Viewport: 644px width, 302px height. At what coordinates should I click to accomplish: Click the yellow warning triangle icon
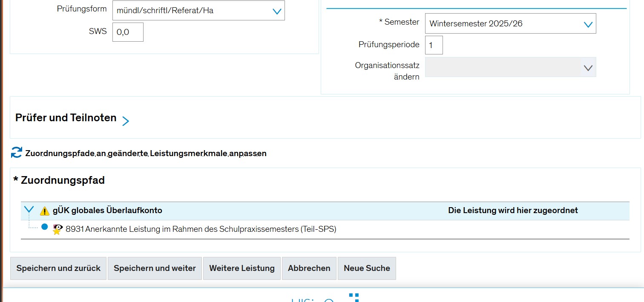45,211
